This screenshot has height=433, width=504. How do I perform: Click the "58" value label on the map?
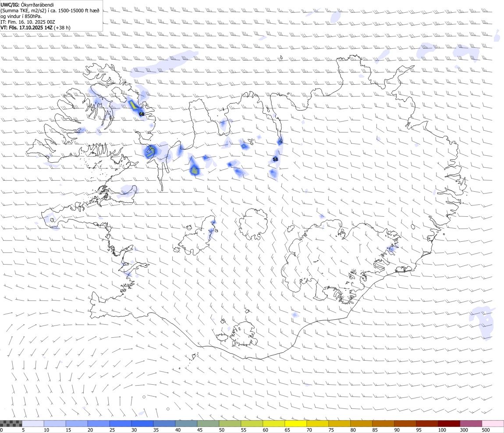pos(275,159)
